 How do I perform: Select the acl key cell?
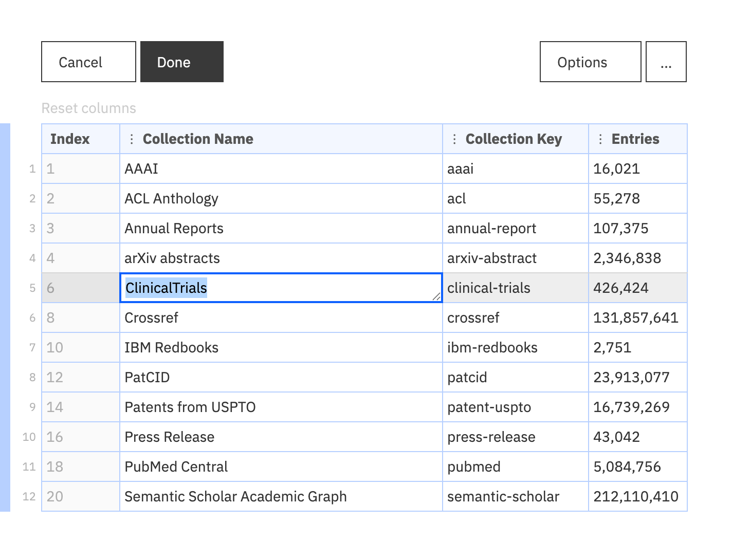(516, 198)
